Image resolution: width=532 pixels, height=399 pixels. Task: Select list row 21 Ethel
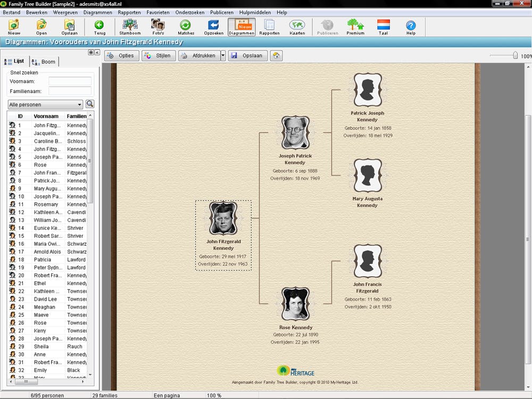click(x=47, y=284)
